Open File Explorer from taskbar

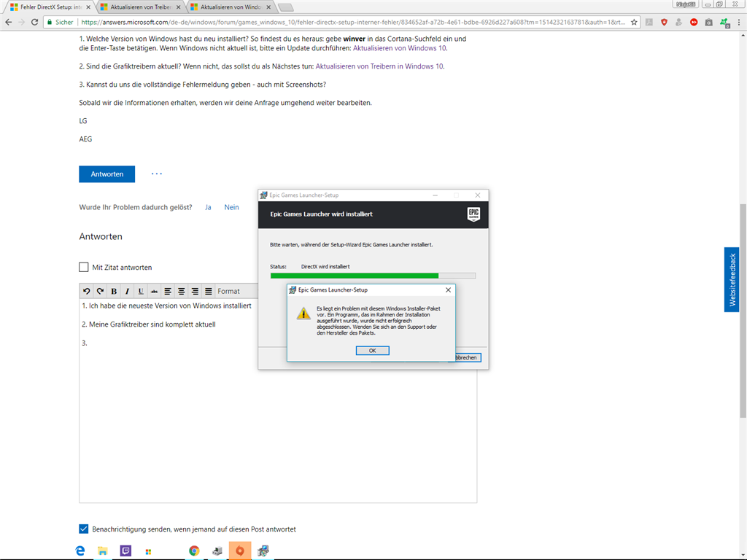point(102,551)
